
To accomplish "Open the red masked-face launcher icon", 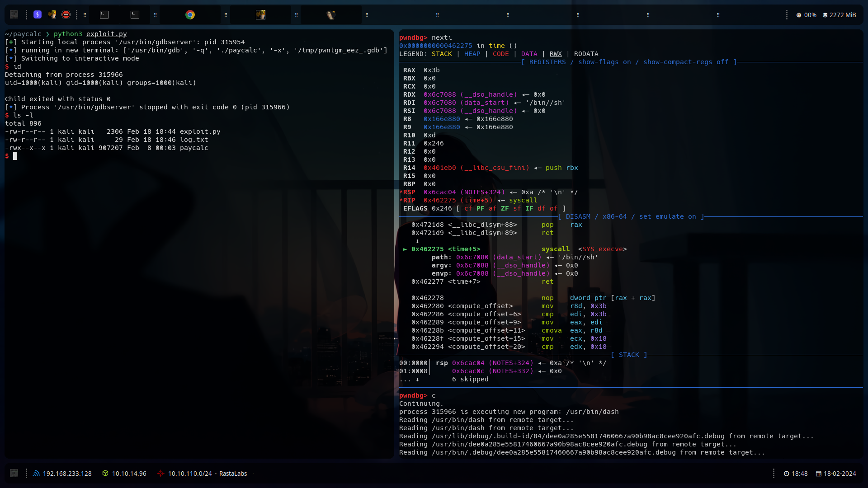I will pyautogui.click(x=66, y=15).
